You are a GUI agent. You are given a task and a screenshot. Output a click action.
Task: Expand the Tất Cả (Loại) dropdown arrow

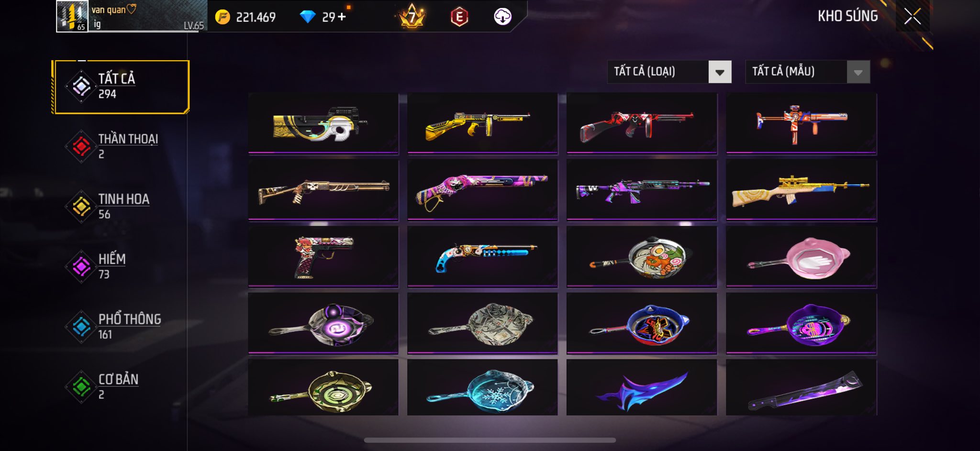pyautogui.click(x=720, y=72)
